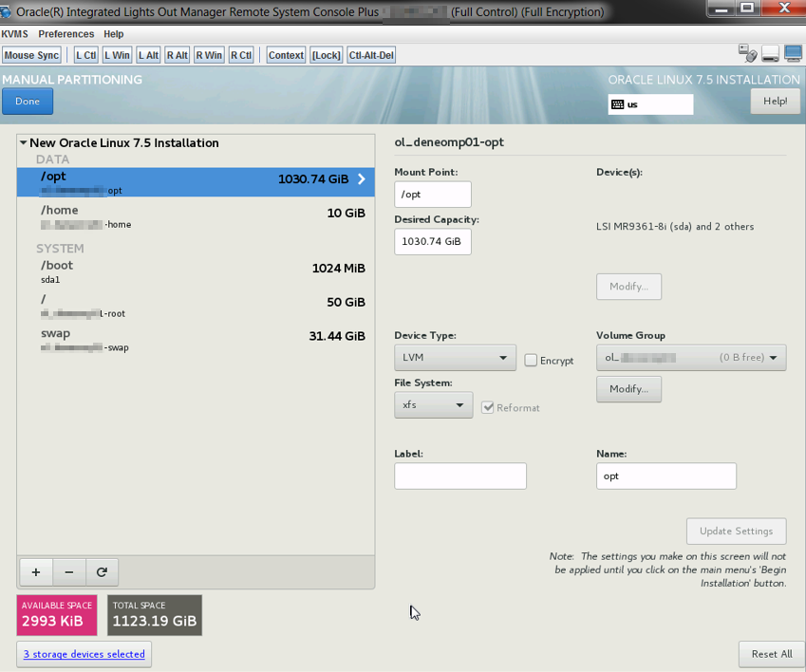
Task: Click the remove mount point minus button
Action: pos(69,571)
